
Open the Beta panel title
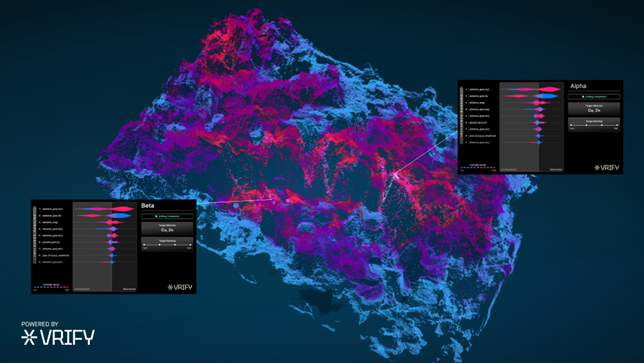[147, 205]
